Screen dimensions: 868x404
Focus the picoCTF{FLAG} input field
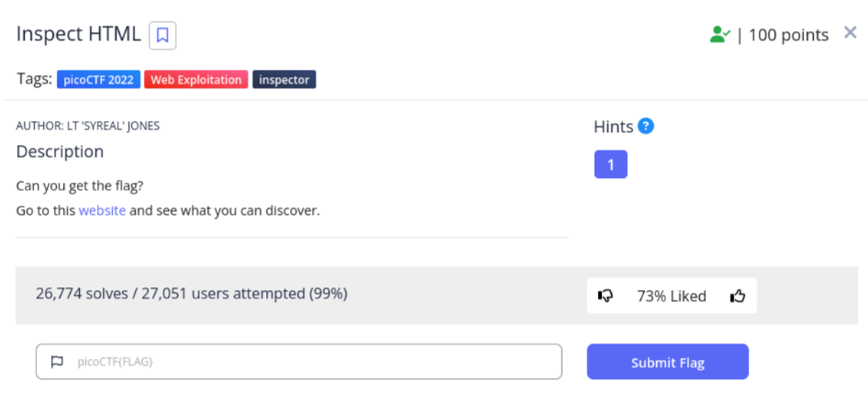coord(312,362)
